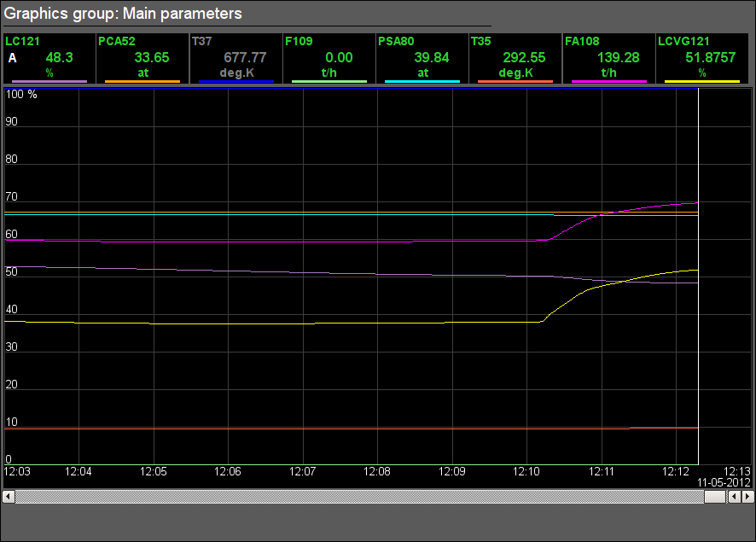Click the 100 % scale label
756x542 pixels.
[21, 94]
